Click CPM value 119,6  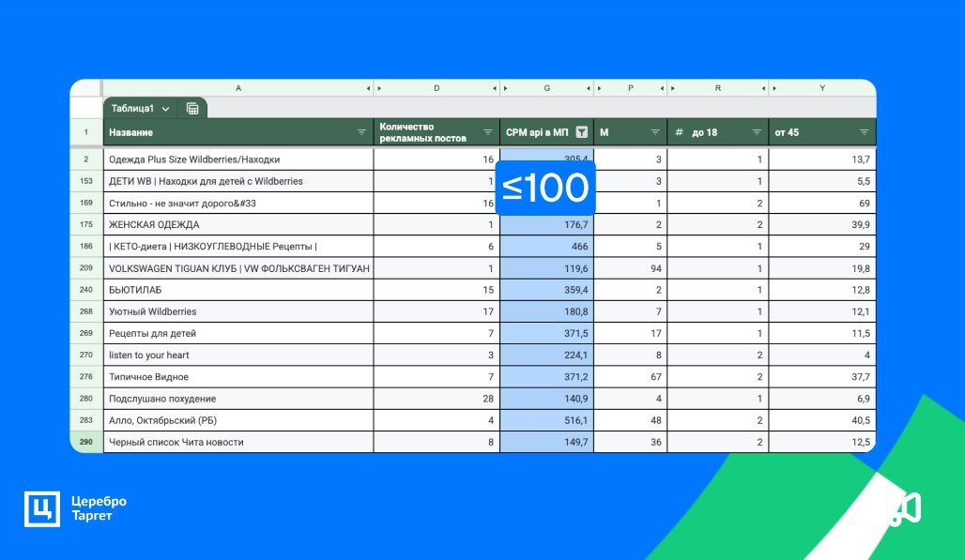[x=546, y=268]
